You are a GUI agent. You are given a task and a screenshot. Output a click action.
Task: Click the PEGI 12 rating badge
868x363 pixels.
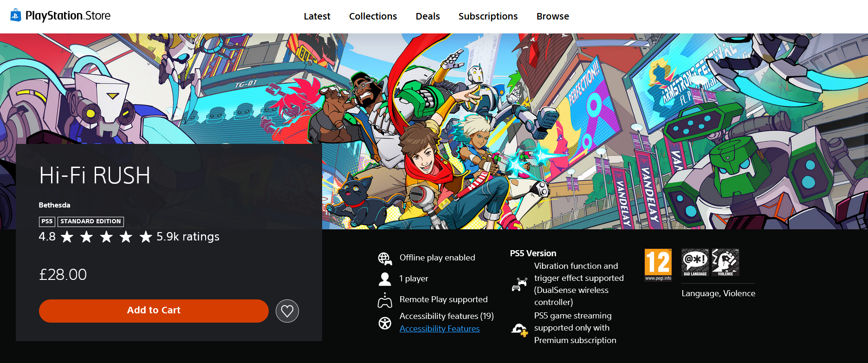[x=658, y=265]
